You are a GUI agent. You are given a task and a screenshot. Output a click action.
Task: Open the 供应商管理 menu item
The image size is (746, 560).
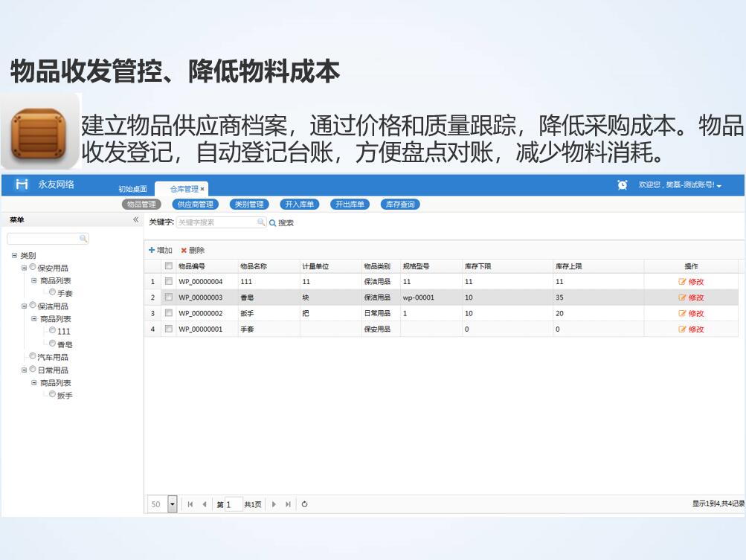[x=195, y=205]
